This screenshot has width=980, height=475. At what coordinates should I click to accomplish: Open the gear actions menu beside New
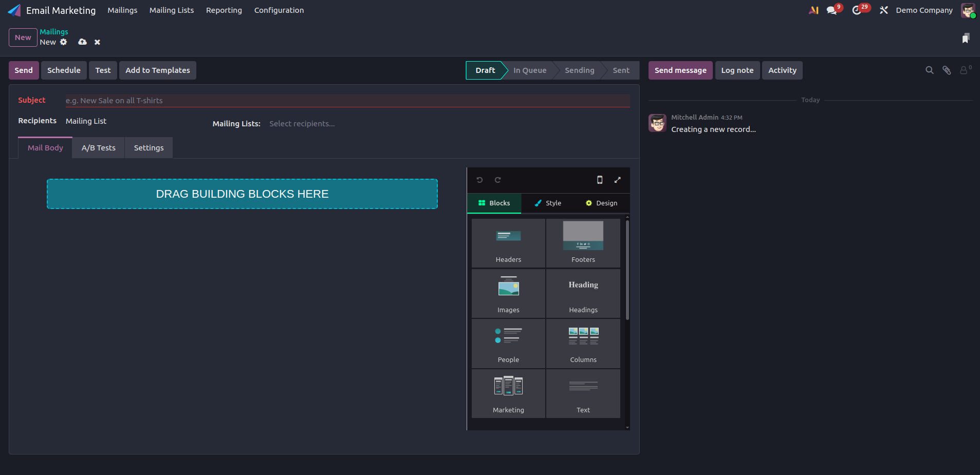coord(64,42)
